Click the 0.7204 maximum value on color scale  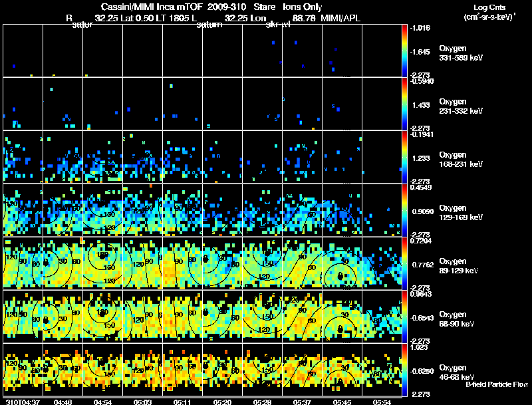(x=421, y=241)
